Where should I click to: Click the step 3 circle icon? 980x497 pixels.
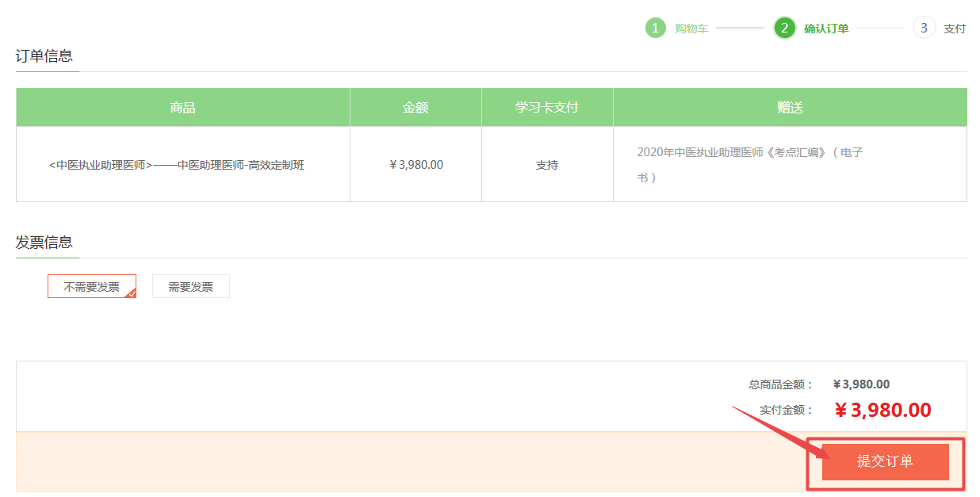(x=924, y=29)
